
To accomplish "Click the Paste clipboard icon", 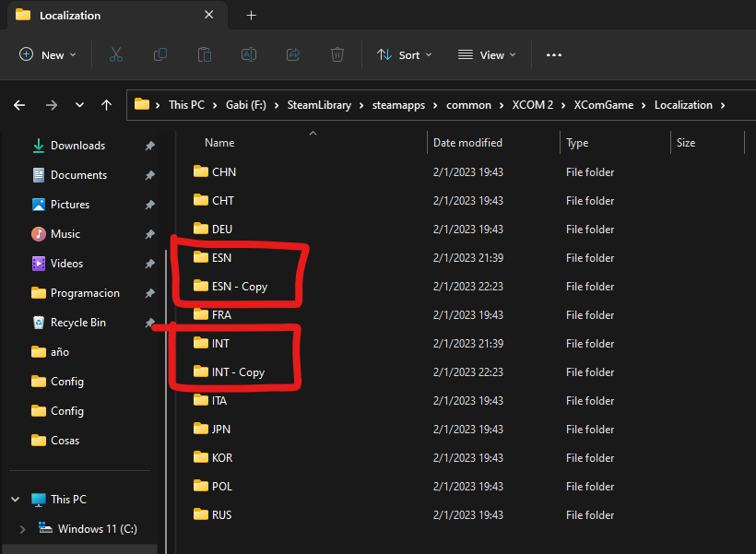I will coord(205,55).
